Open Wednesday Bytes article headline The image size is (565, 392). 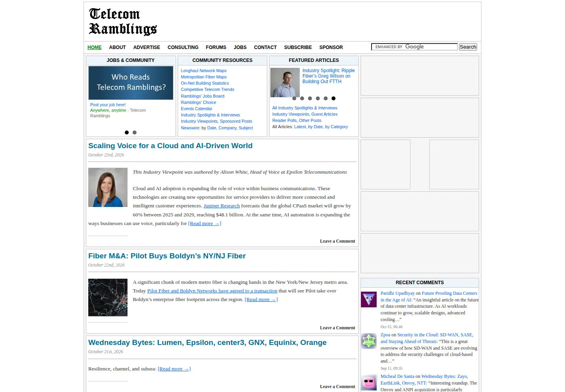(x=207, y=343)
